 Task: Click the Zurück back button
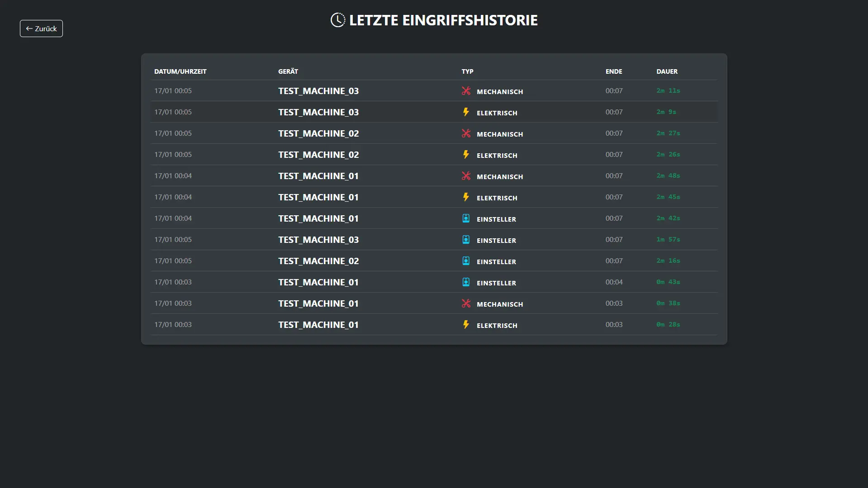click(x=41, y=28)
